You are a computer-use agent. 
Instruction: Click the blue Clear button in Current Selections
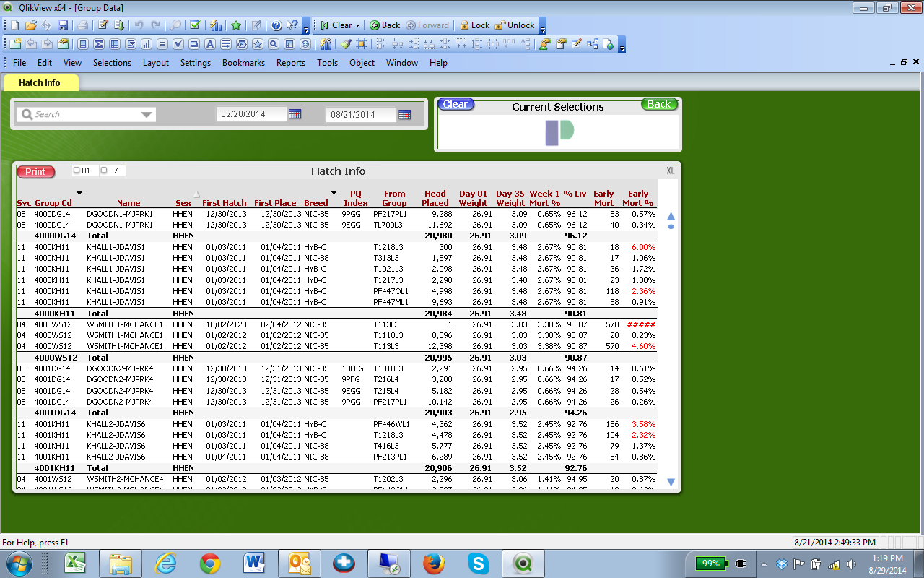[x=456, y=104]
